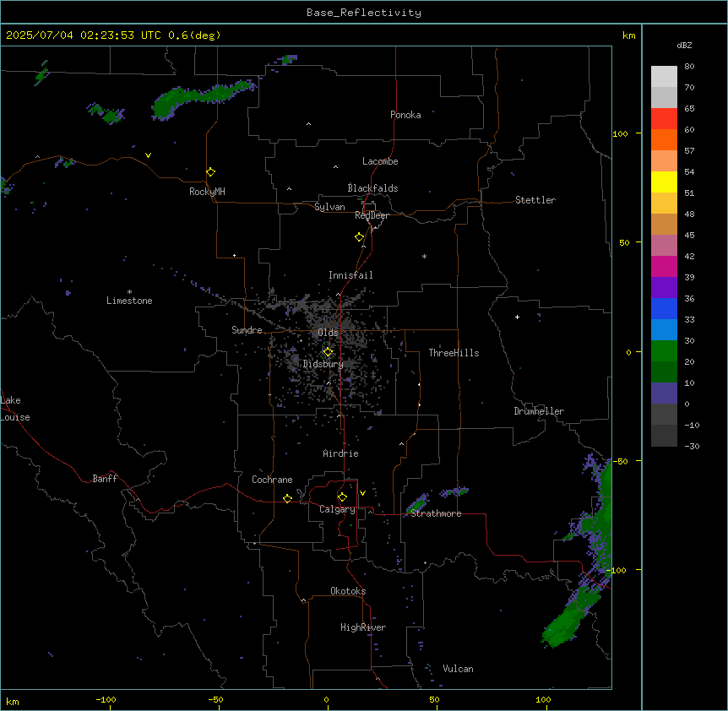728x711 pixels.
Task: Select the small green echo beside Strathmore
Action: click(417, 503)
